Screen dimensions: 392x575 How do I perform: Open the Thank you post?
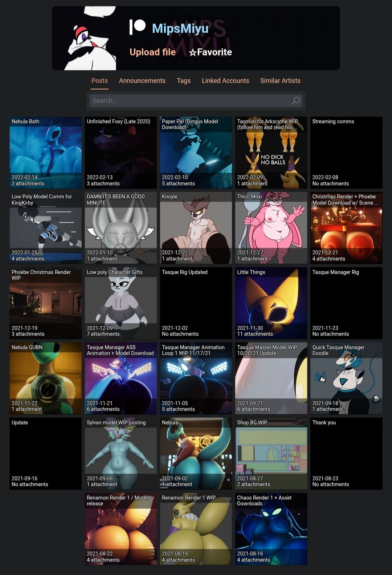[x=346, y=453]
